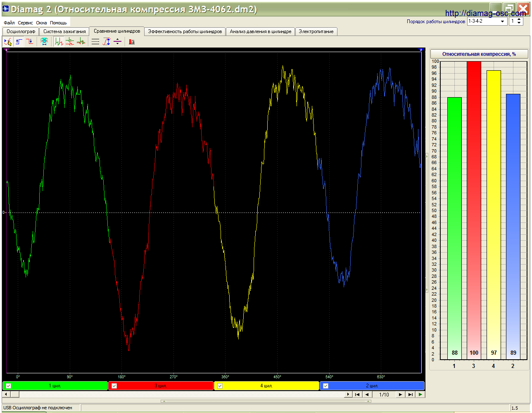Click the horizontal scrollbar right arrow
The height and width of the screenshot is (413, 532).
(349, 394)
